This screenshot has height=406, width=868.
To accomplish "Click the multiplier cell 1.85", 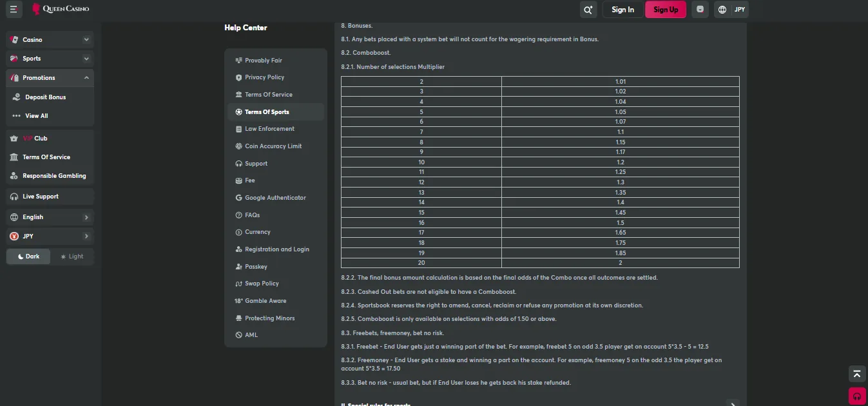I will tap(621, 253).
